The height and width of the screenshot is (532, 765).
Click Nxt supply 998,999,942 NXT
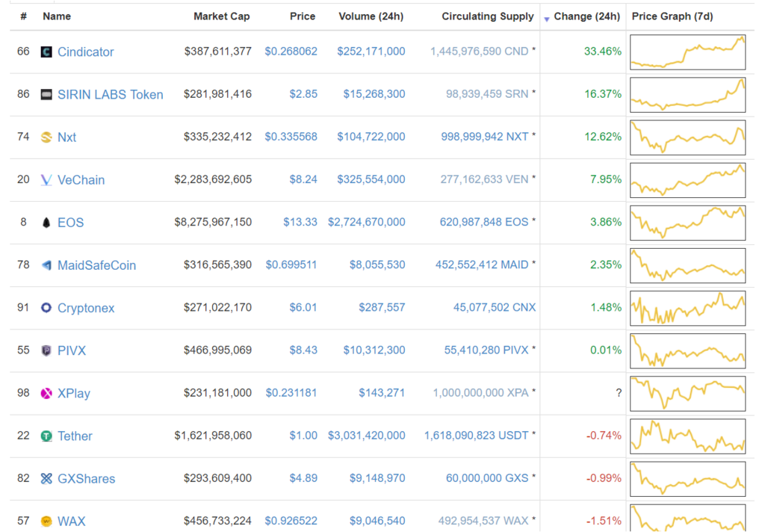[x=484, y=137]
